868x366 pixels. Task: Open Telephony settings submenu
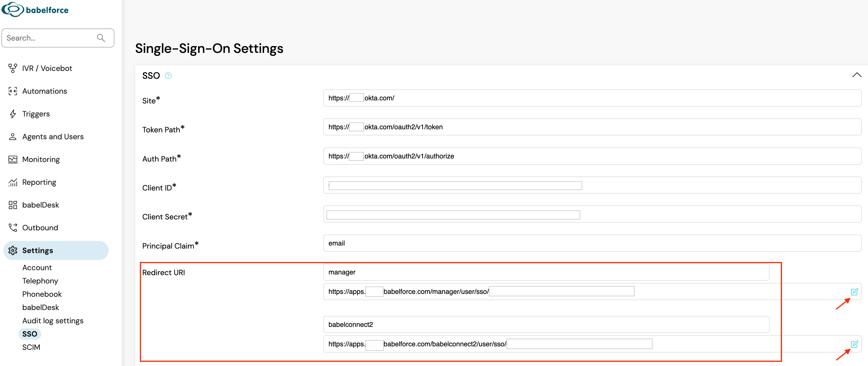[x=40, y=281]
